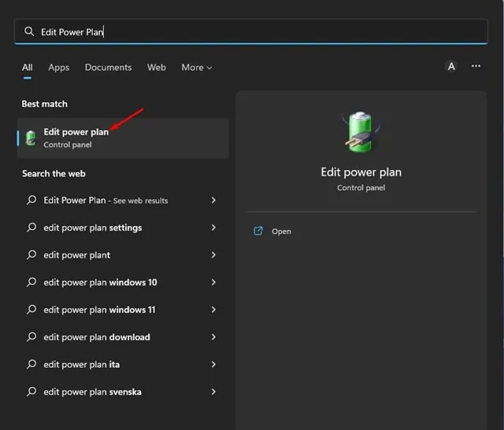
Task: Click search icon beside edit power plan ita
Action: [x=31, y=364]
